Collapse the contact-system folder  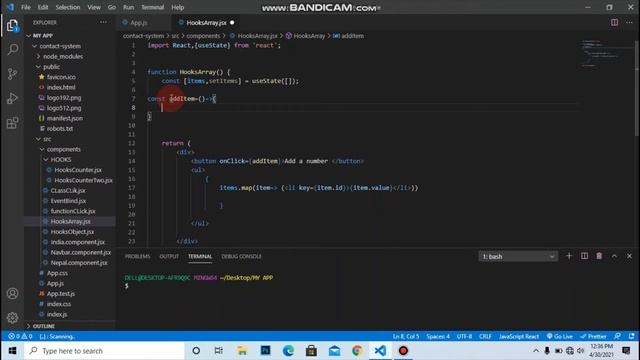60,46
